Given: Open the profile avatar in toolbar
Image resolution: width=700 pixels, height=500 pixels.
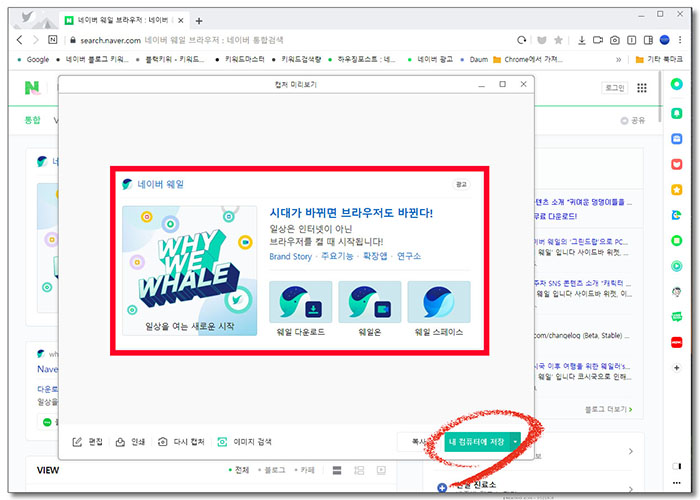Looking at the screenshot, I should [x=665, y=40].
